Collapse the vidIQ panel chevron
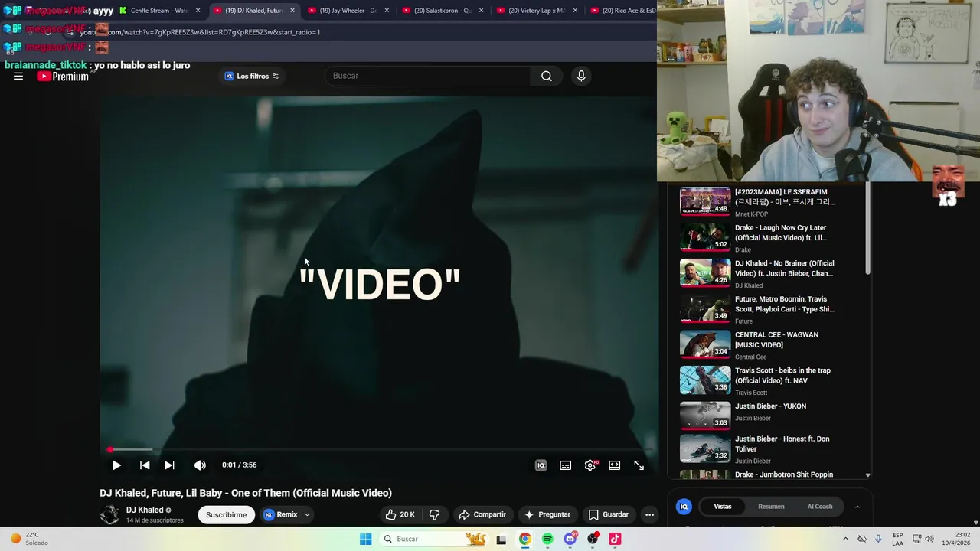980x551 pixels. [x=857, y=507]
